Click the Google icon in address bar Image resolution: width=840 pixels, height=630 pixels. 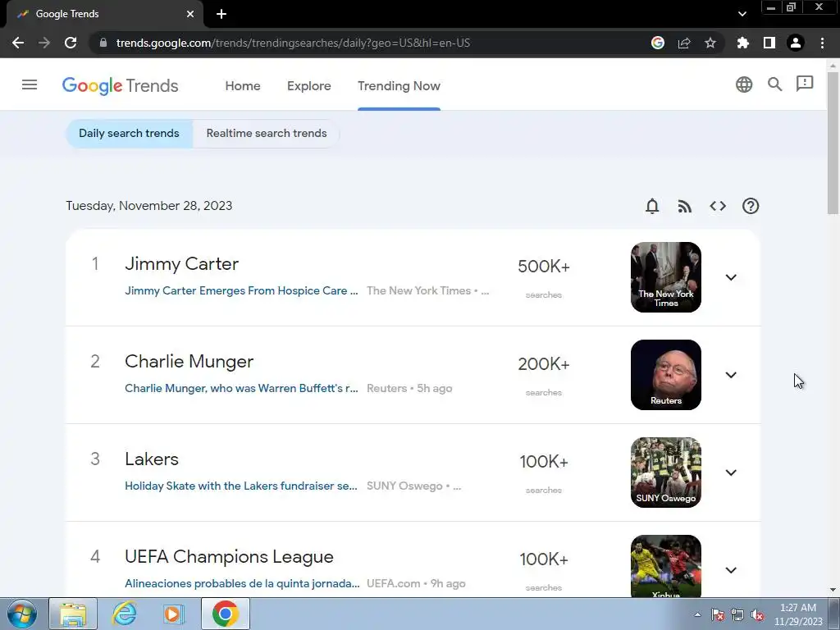click(x=658, y=43)
